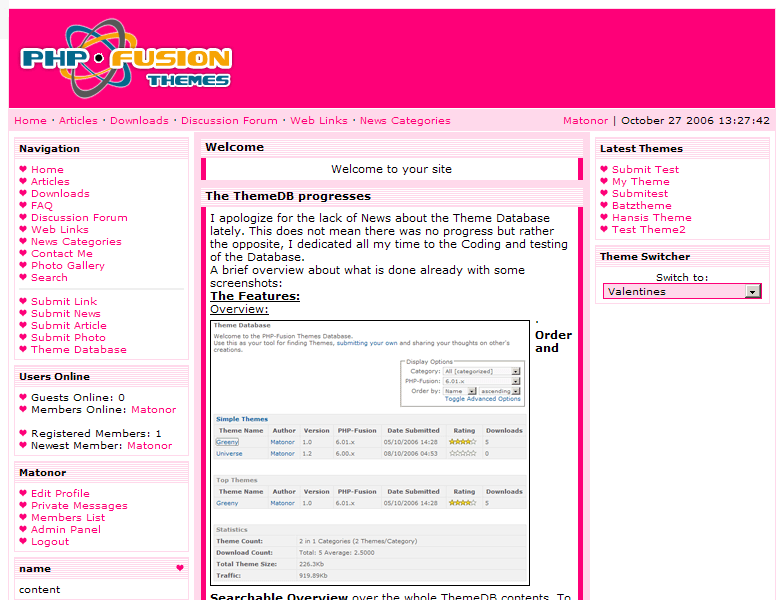Click the Logout link
The height and width of the screenshot is (600, 784).
point(50,542)
